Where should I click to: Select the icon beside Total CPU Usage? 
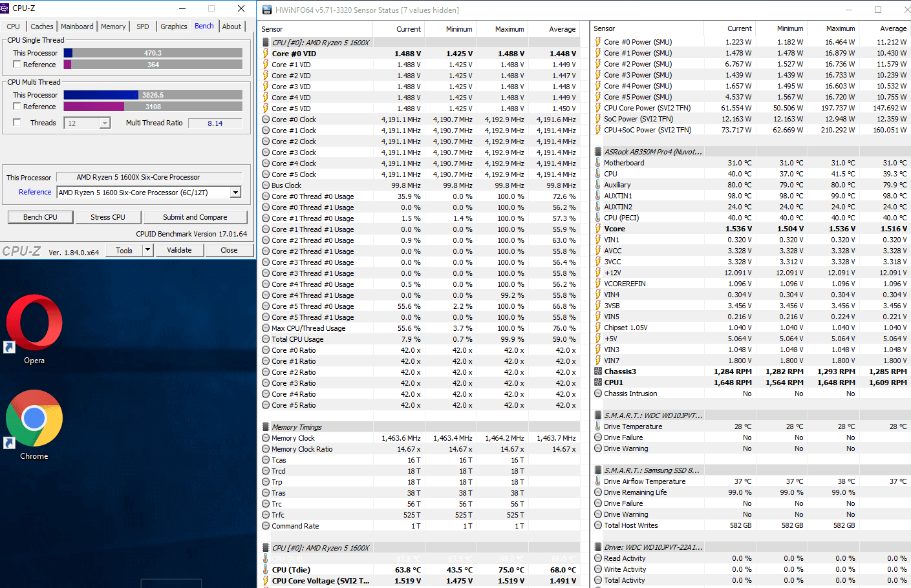(266, 339)
